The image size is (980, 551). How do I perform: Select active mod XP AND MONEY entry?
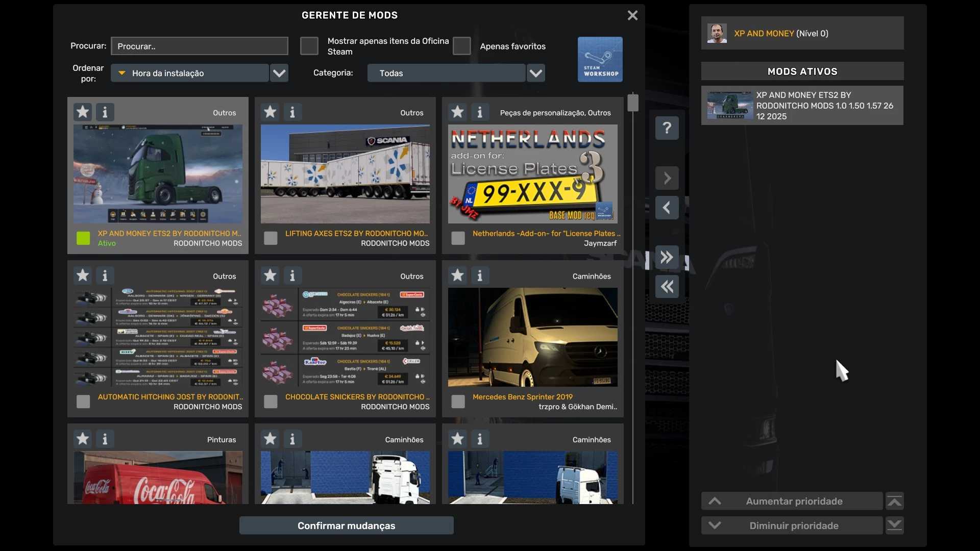coord(802,106)
